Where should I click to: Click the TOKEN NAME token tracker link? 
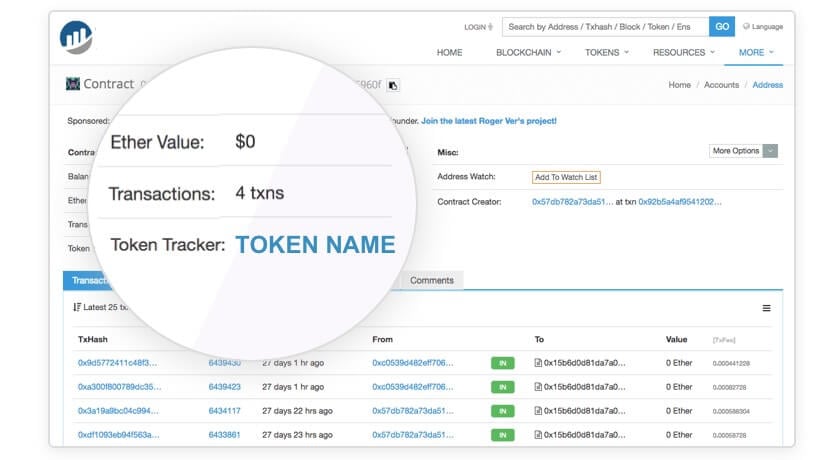pos(315,245)
